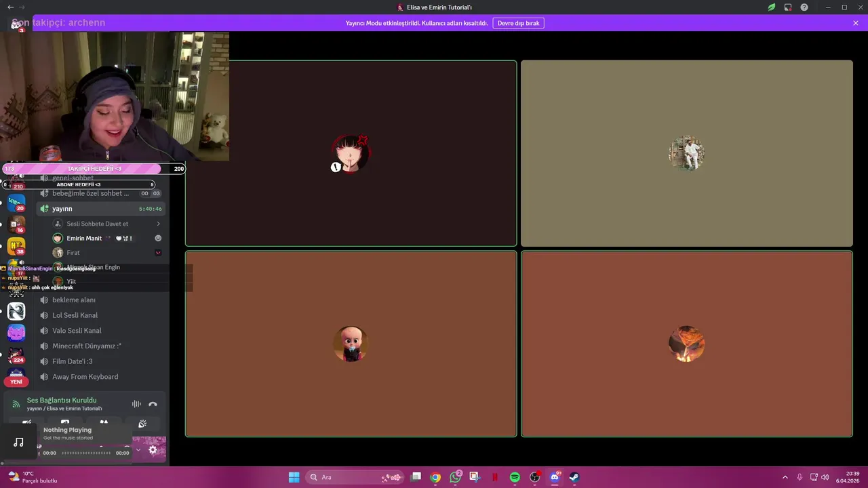
Task: Click the 'Devre dışı bırak' button
Action: pos(518,23)
